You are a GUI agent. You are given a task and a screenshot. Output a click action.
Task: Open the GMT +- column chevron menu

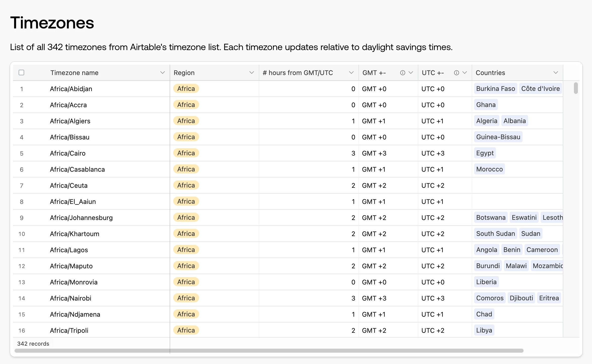(x=411, y=73)
